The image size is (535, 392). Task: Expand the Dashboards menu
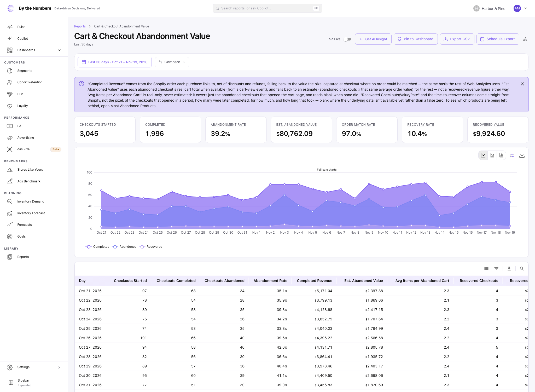click(x=34, y=50)
